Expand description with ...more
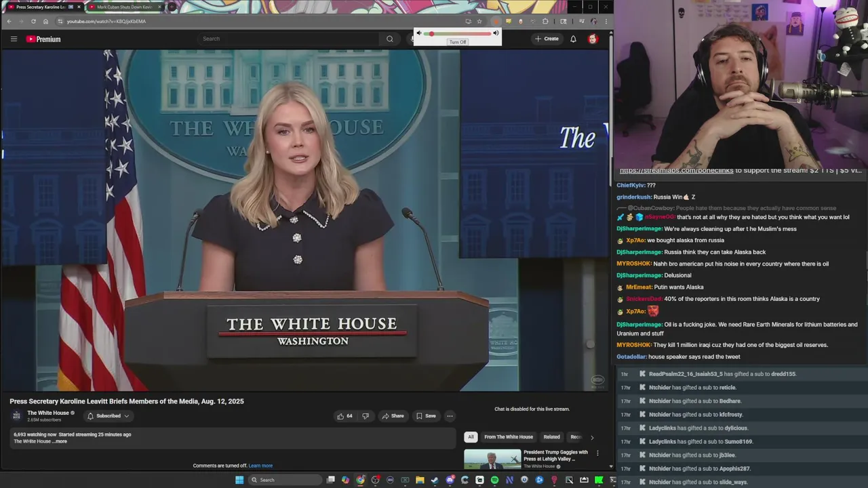The image size is (868, 488). click(61, 441)
